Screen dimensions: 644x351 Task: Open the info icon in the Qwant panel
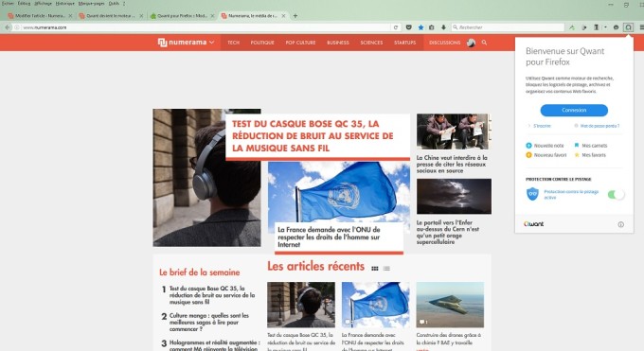[x=620, y=224]
